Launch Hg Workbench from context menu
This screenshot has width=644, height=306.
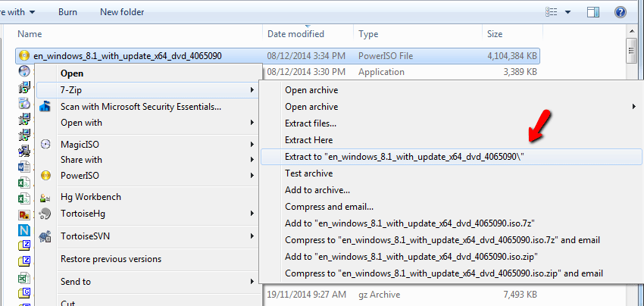point(149,197)
